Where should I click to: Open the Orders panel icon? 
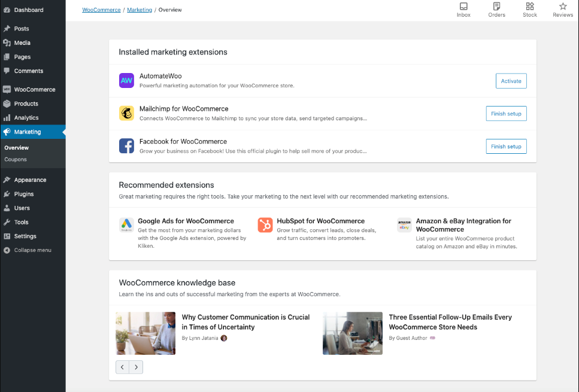496,6
